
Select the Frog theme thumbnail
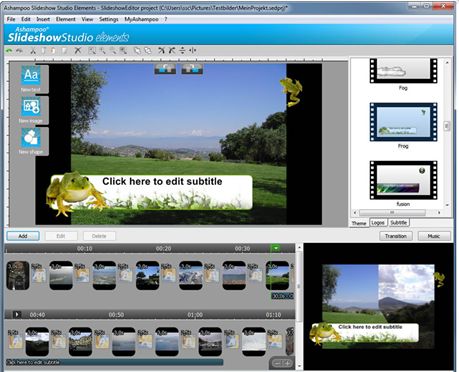click(x=403, y=122)
